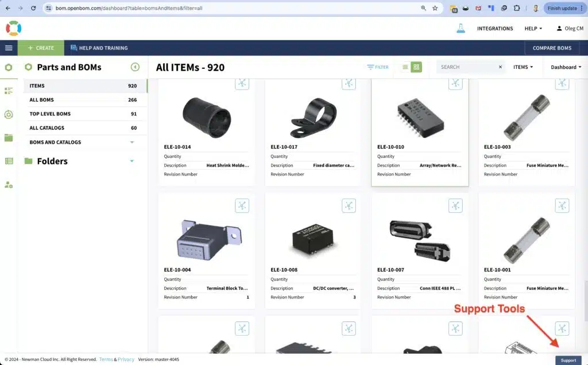Open graph icon on ELE-10-008 card

pyautogui.click(x=349, y=205)
